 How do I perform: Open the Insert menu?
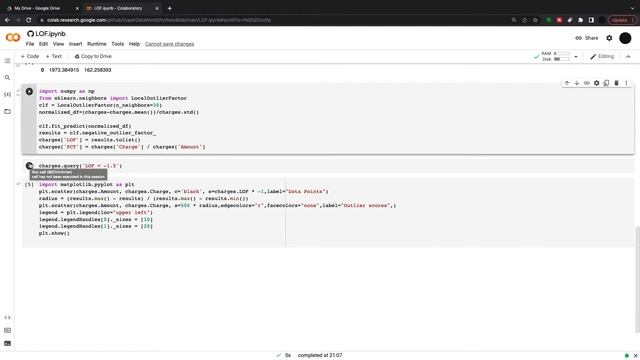[x=76, y=44]
